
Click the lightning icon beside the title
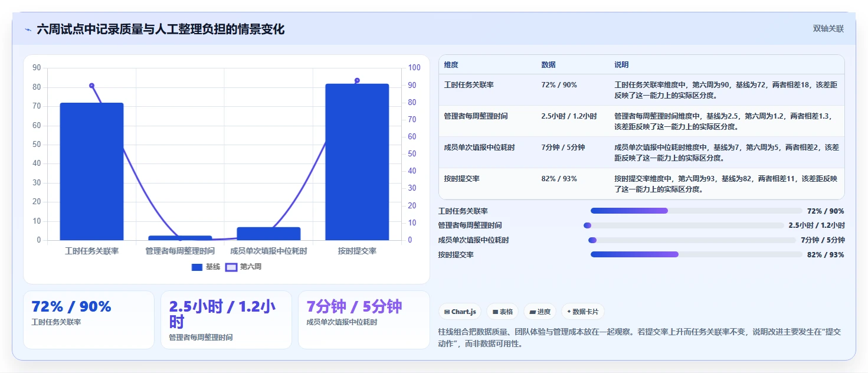[x=28, y=30]
